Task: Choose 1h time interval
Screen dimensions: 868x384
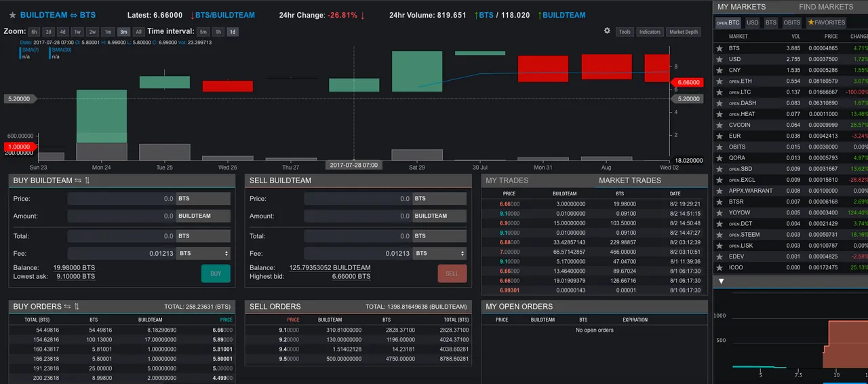Action: (x=218, y=31)
